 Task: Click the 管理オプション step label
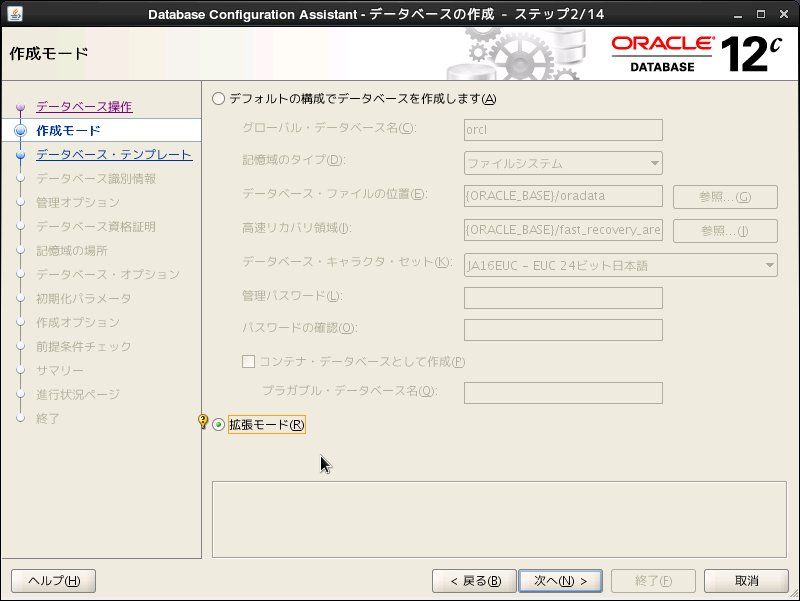pyautogui.click(x=78, y=203)
